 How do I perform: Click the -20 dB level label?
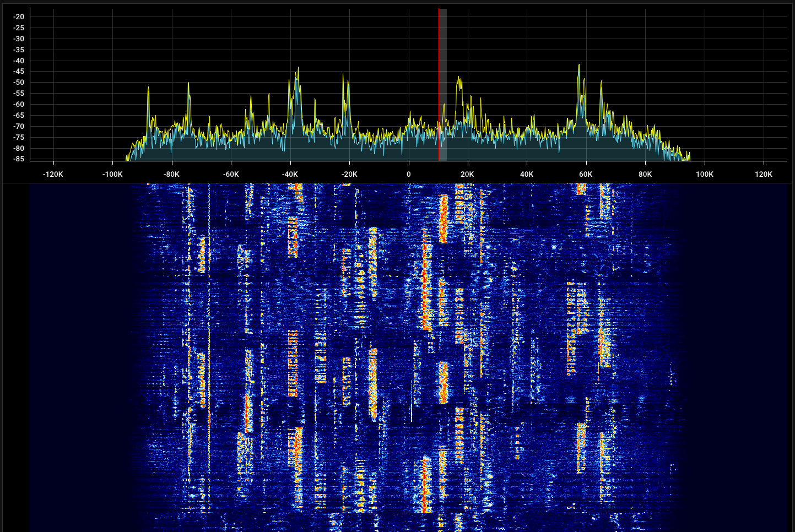coord(19,17)
